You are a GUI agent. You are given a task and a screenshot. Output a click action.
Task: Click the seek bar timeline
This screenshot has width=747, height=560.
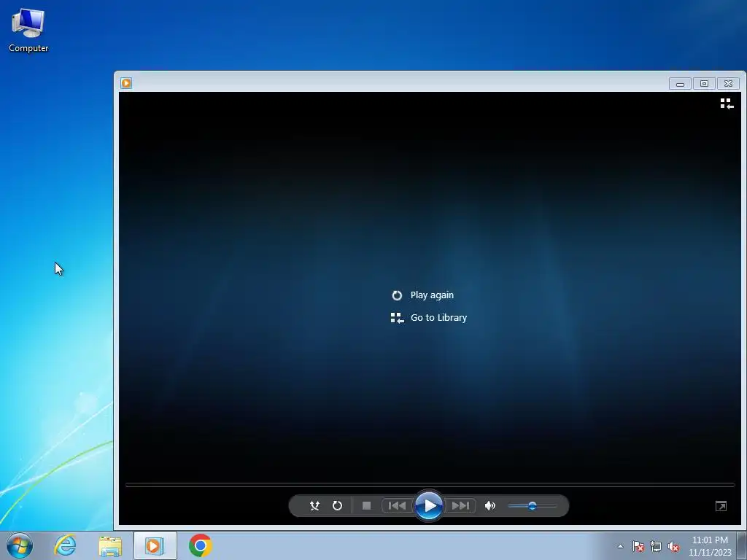430,485
